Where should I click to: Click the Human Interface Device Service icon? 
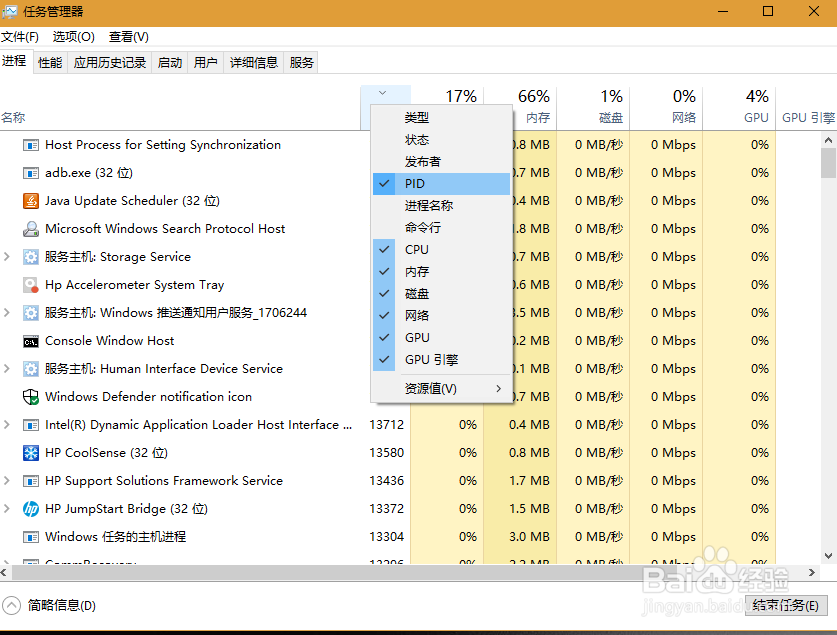coord(31,369)
